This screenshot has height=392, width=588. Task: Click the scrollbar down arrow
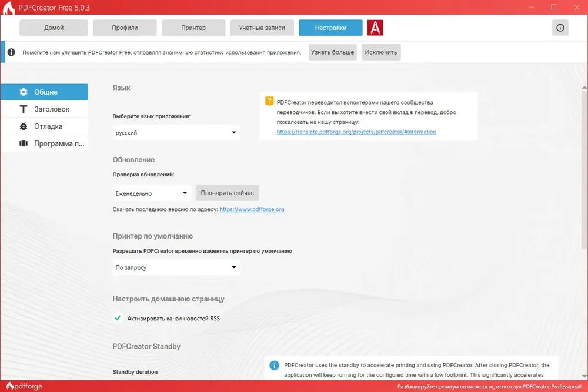[584, 376]
